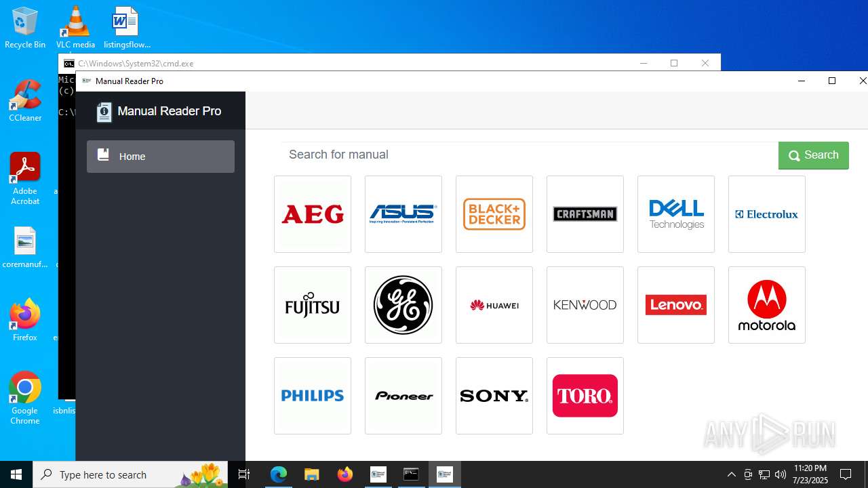The width and height of the screenshot is (868, 488).
Task: Maximize the cmd.exe window
Action: [x=674, y=63]
